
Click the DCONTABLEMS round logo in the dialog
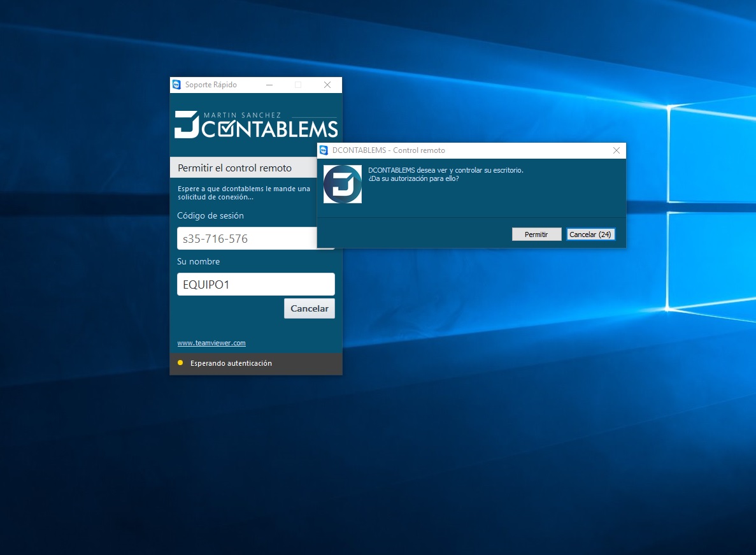click(342, 184)
